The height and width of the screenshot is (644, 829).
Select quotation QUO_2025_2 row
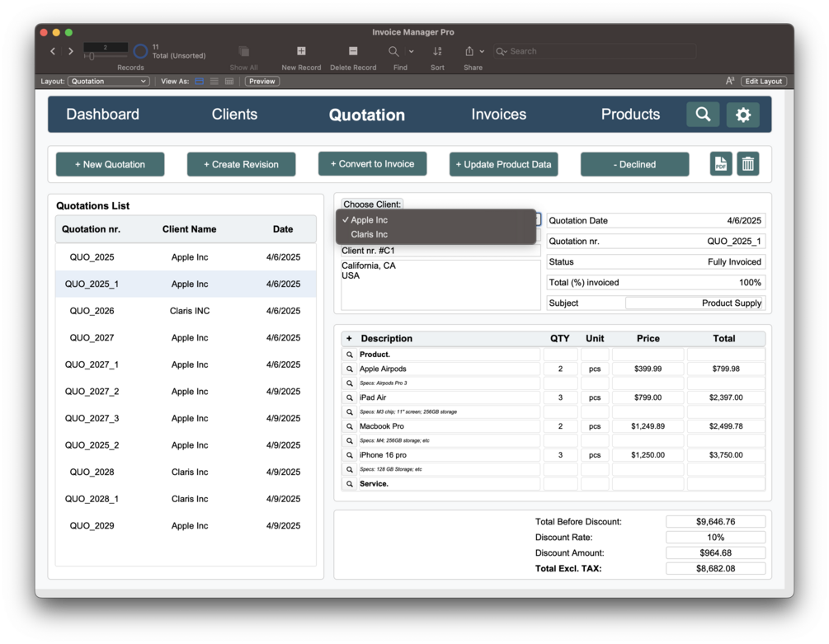[186, 444]
